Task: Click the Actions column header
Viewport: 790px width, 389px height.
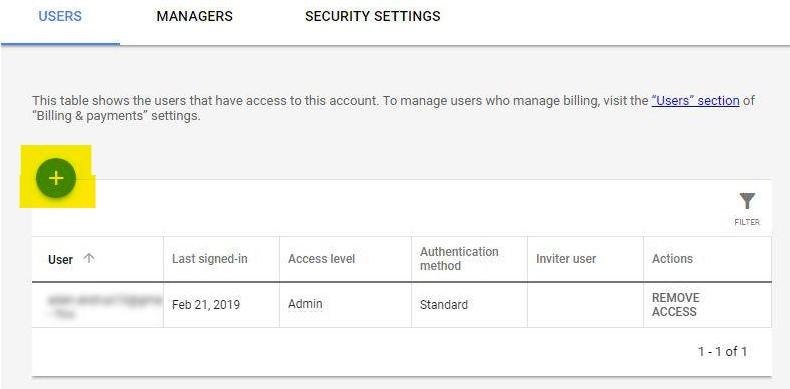Action: [x=672, y=259]
